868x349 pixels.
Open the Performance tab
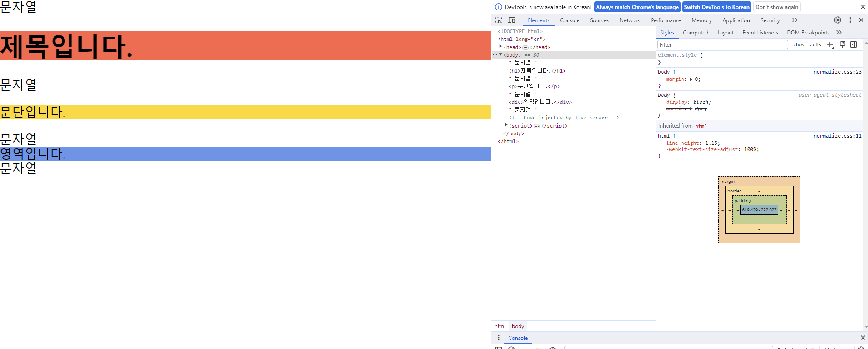(x=666, y=20)
